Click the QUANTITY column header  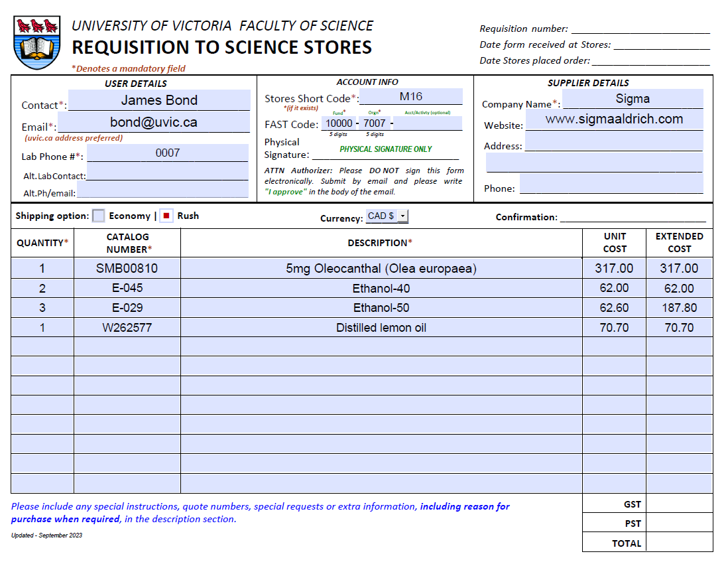42,243
